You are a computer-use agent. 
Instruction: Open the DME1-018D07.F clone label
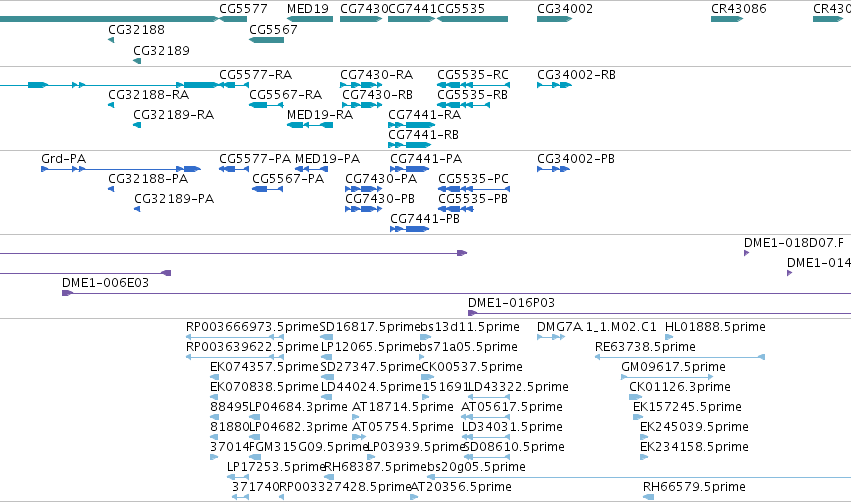[x=794, y=243]
